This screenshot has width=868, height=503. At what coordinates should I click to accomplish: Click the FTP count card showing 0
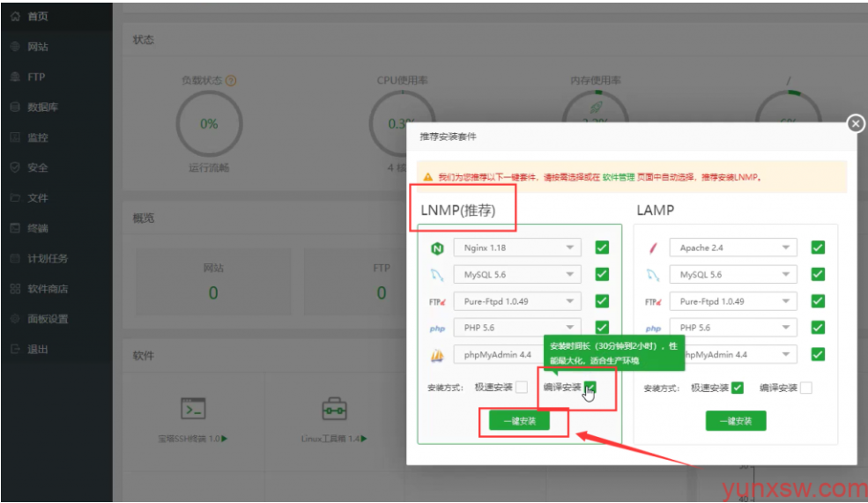tap(355, 282)
